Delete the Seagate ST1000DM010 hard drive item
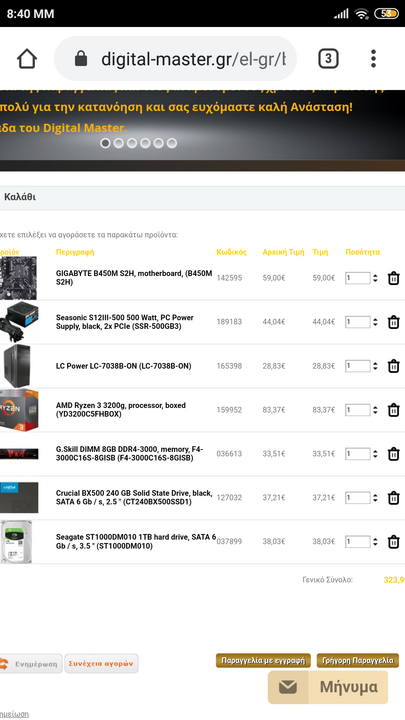The image size is (405, 720). pos(394,542)
